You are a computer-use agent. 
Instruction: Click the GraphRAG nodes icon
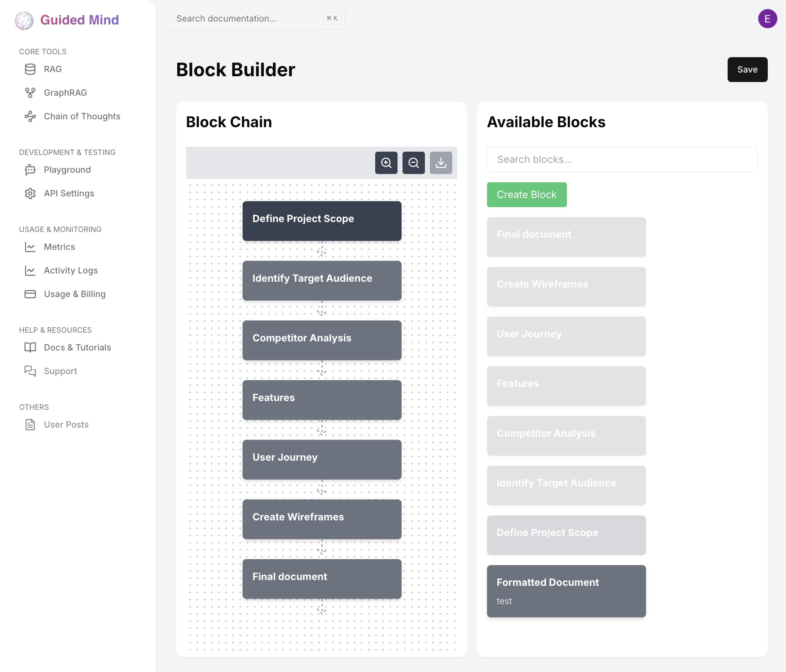click(30, 93)
